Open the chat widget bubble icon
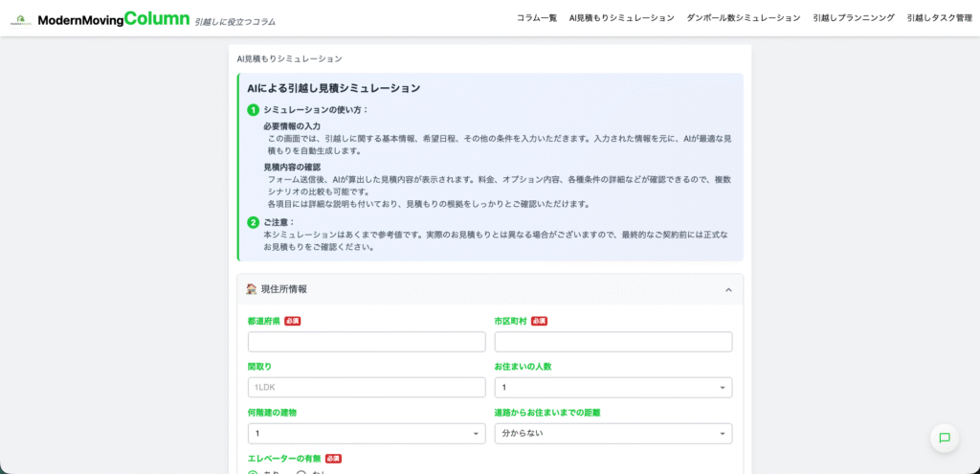980x474 pixels. 944,438
